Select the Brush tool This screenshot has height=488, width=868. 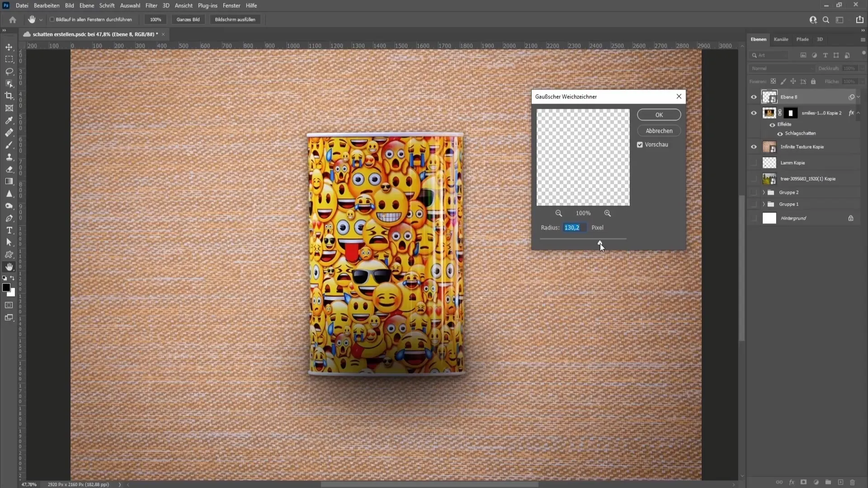point(9,145)
